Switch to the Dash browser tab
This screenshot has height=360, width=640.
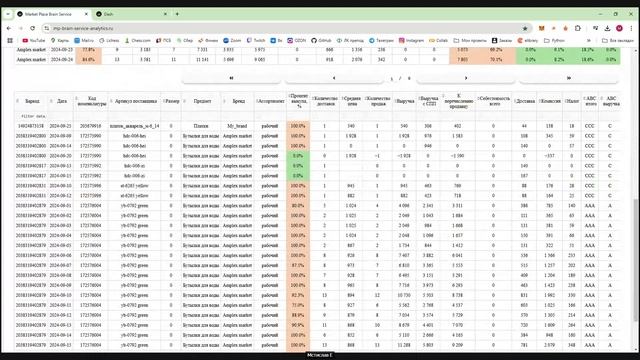pyautogui.click(x=131, y=14)
